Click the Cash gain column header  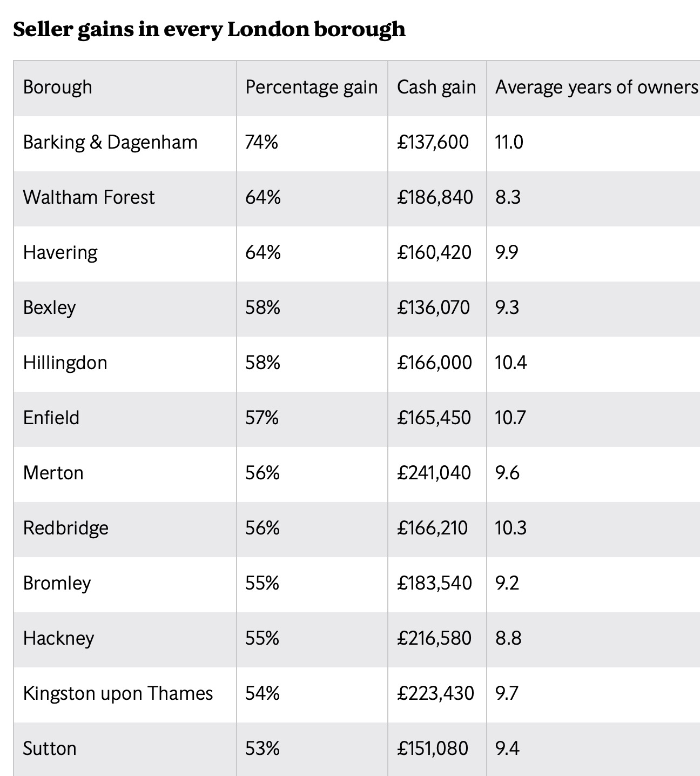436,88
